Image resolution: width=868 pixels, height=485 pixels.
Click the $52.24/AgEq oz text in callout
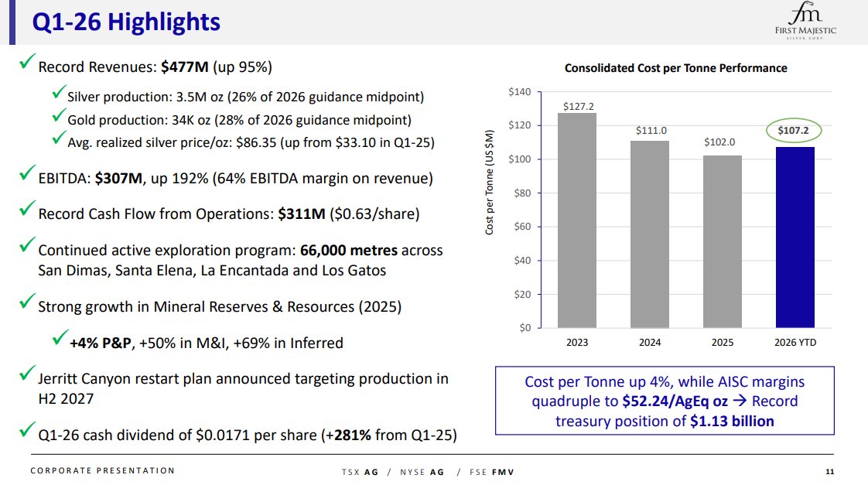click(675, 401)
